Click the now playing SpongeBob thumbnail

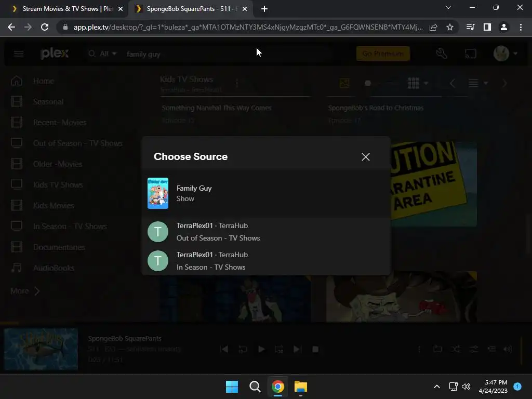tap(41, 349)
